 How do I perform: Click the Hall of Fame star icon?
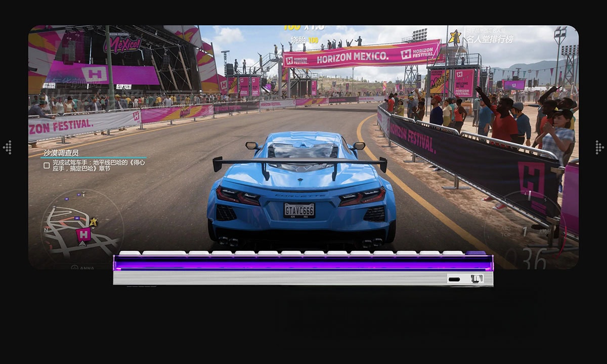(454, 36)
